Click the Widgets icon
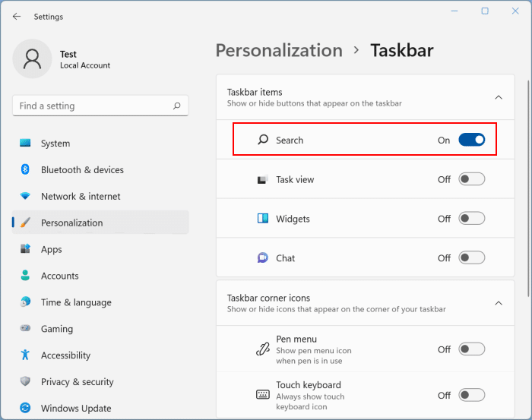Image resolution: width=532 pixels, height=420 pixels. coord(263,218)
